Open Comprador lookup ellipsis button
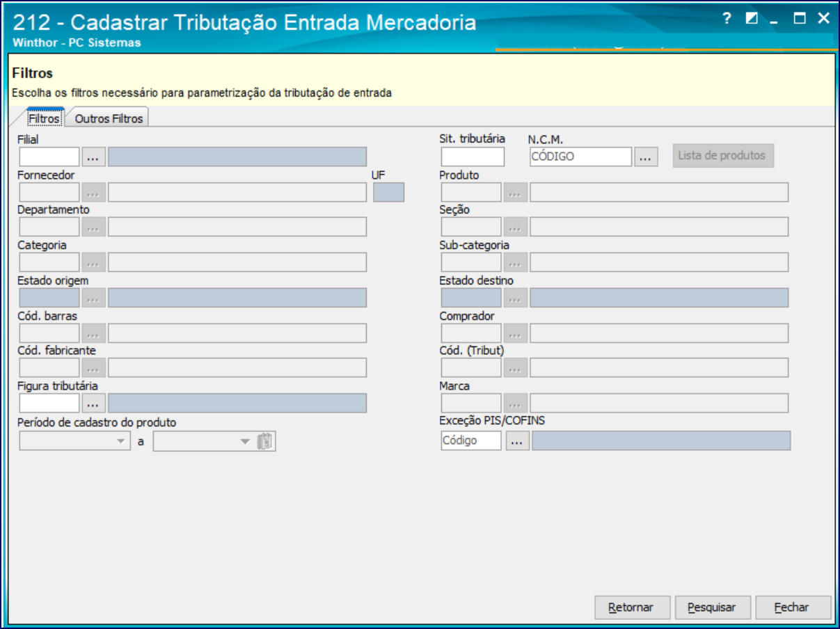Image resolution: width=840 pixels, height=629 pixels. 516,333
